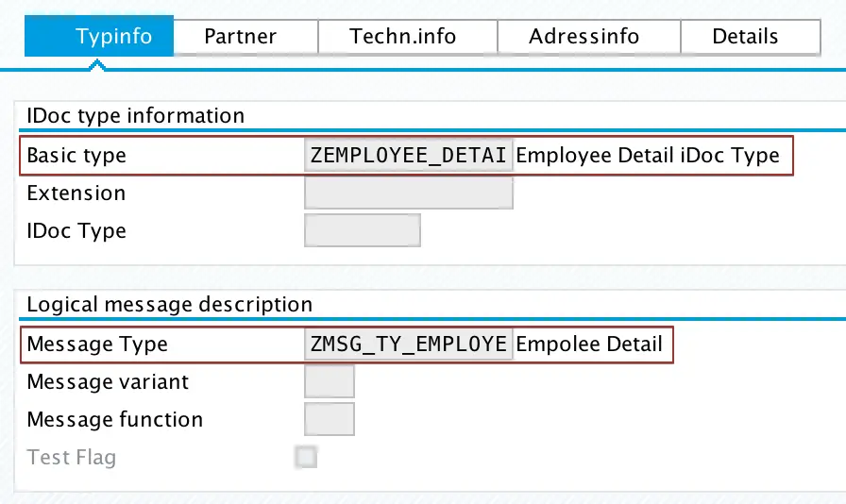Click the 'IDoc Type' label
This screenshot has width=846, height=504.
coord(76,231)
